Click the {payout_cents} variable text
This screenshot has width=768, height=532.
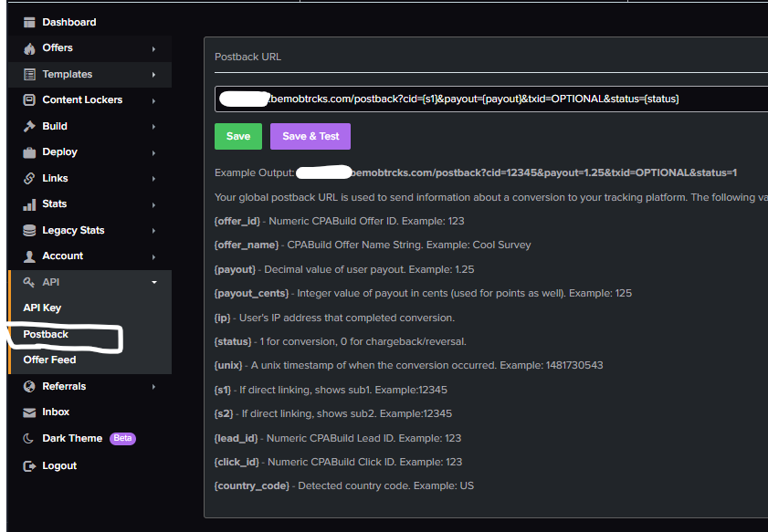[x=252, y=293]
